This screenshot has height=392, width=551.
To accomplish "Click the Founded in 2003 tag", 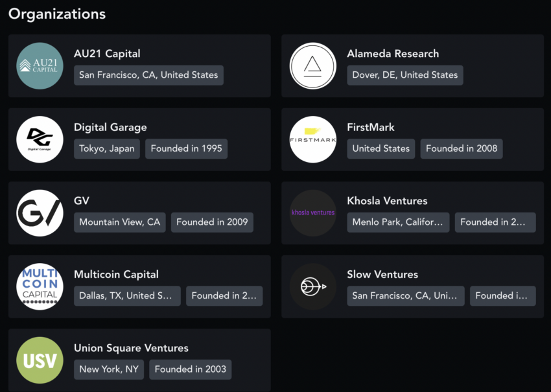I will click(191, 369).
